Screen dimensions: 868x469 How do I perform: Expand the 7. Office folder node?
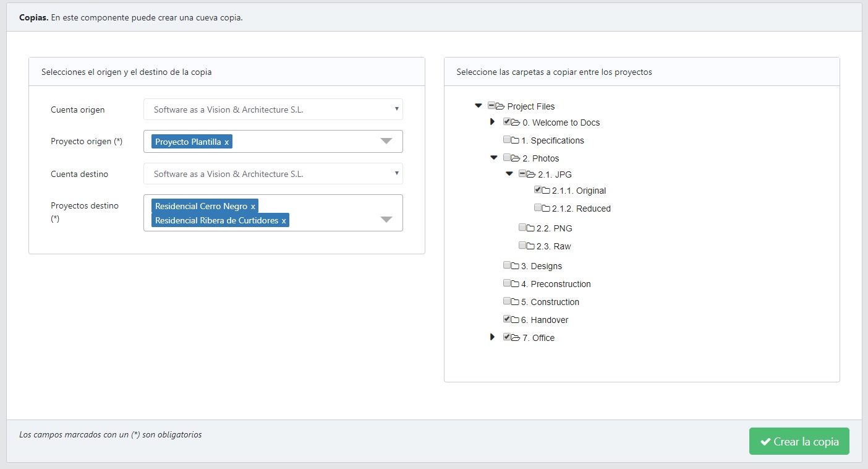tap(493, 337)
